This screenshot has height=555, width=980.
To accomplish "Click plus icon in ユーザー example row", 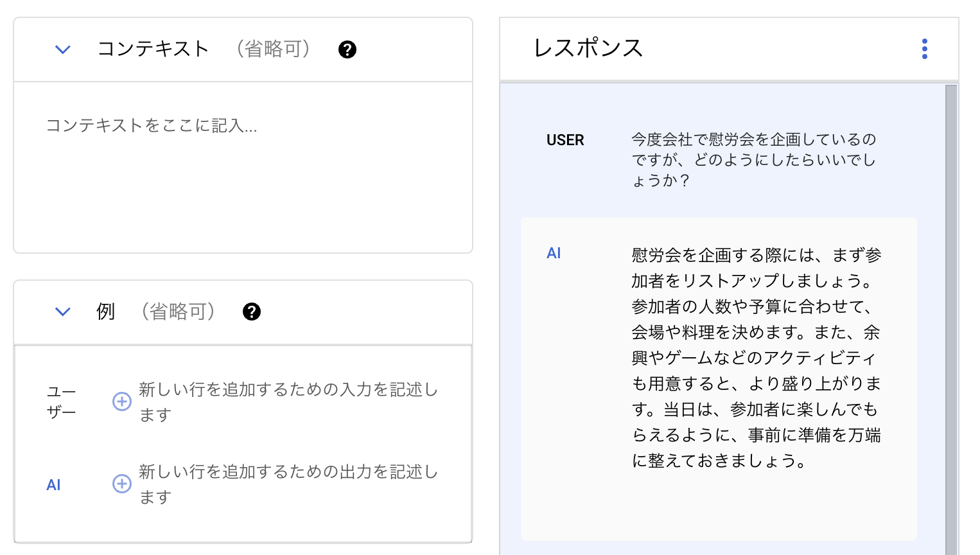I will 122,401.
